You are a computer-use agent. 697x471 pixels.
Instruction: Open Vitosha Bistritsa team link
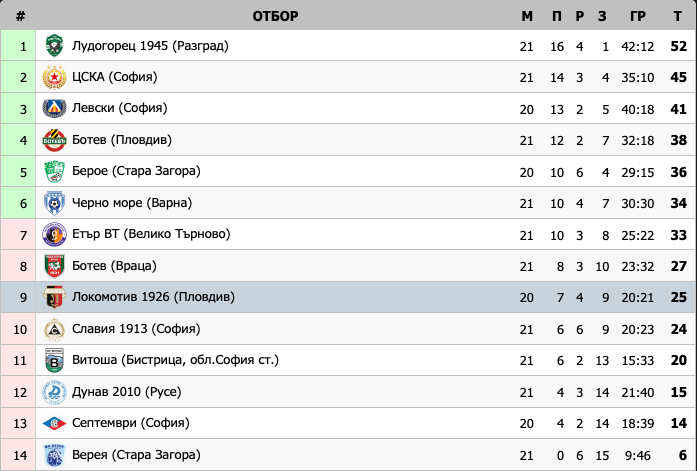(175, 360)
